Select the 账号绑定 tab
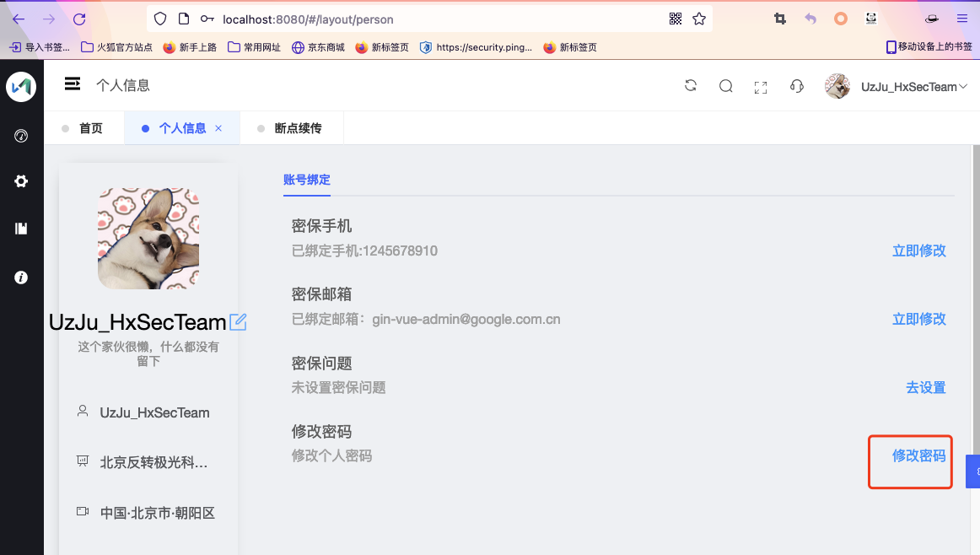Screen dimensions: 980x555 click(307, 180)
